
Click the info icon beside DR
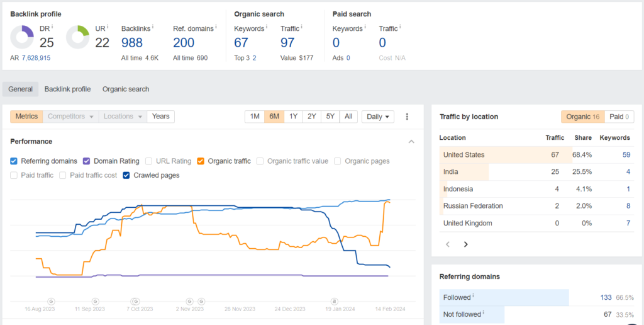coord(52,26)
